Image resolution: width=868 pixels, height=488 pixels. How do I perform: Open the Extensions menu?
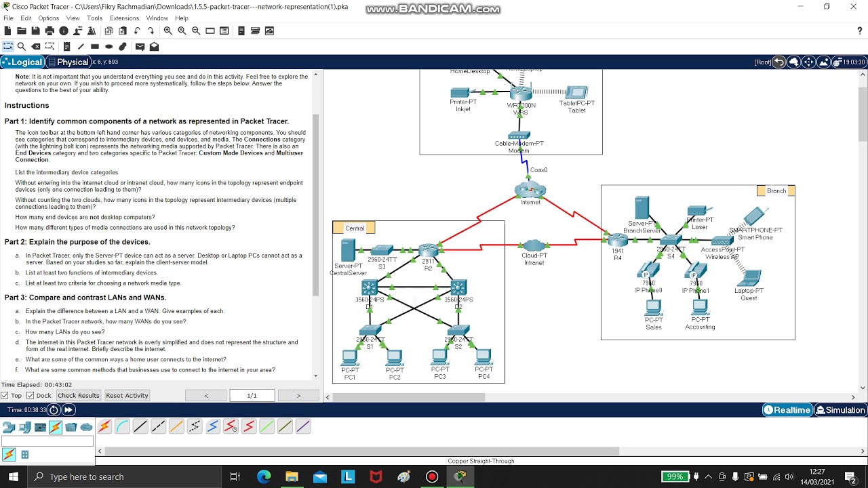124,18
